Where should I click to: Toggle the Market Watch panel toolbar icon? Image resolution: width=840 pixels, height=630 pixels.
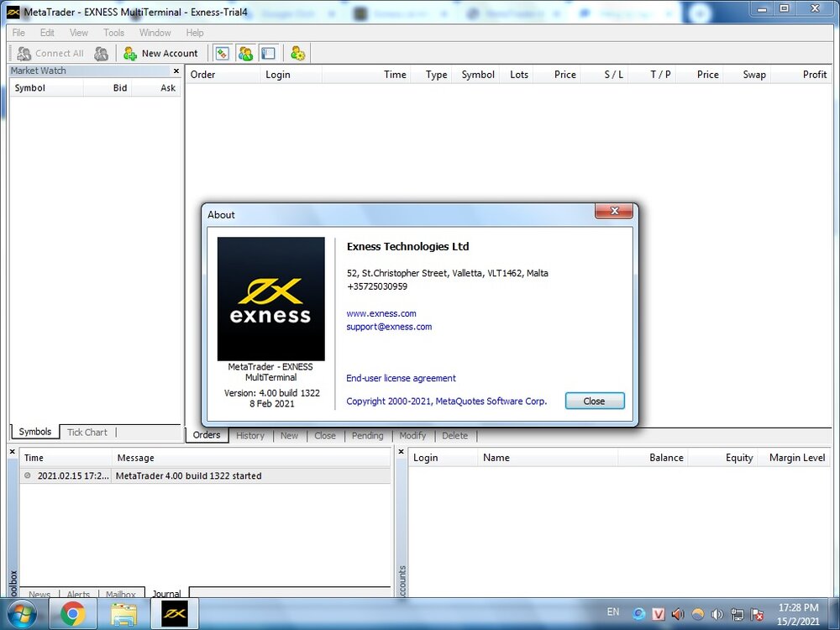pos(223,54)
